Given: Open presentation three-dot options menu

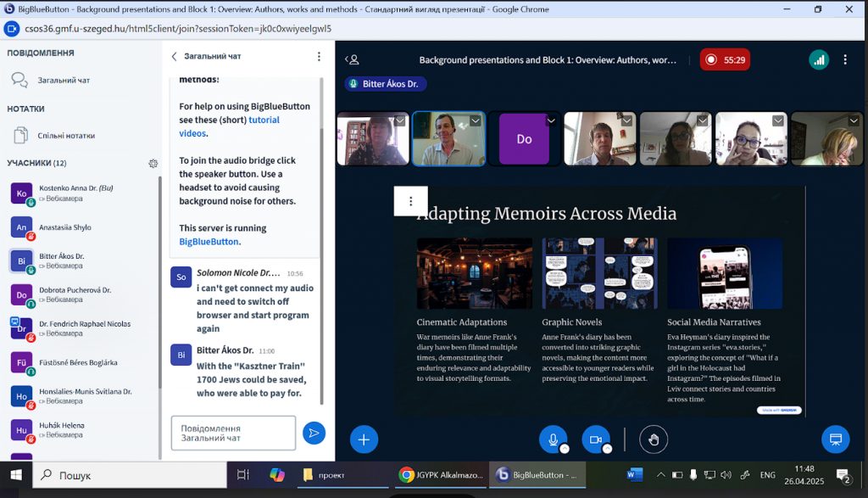Looking at the screenshot, I should click(x=411, y=201).
